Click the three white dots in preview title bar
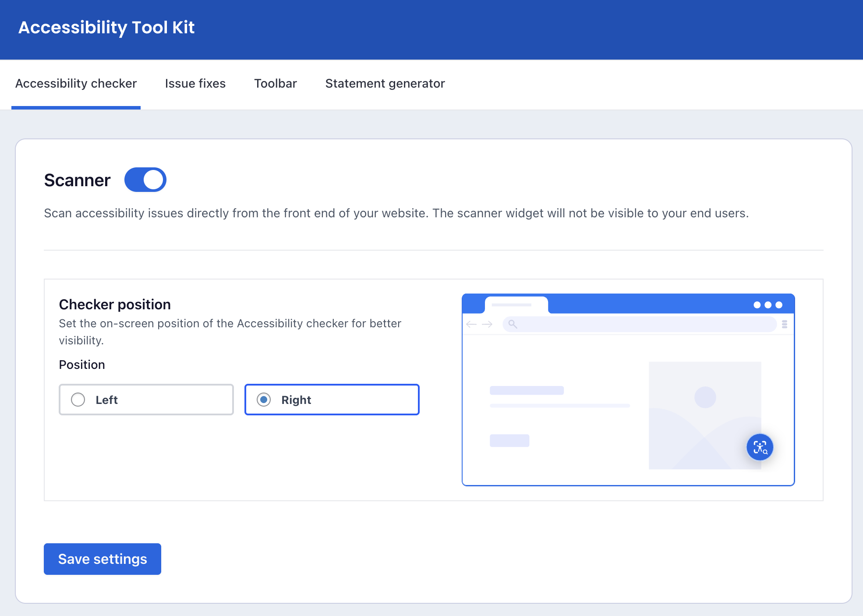This screenshot has height=616, width=863. pyautogui.click(x=768, y=305)
